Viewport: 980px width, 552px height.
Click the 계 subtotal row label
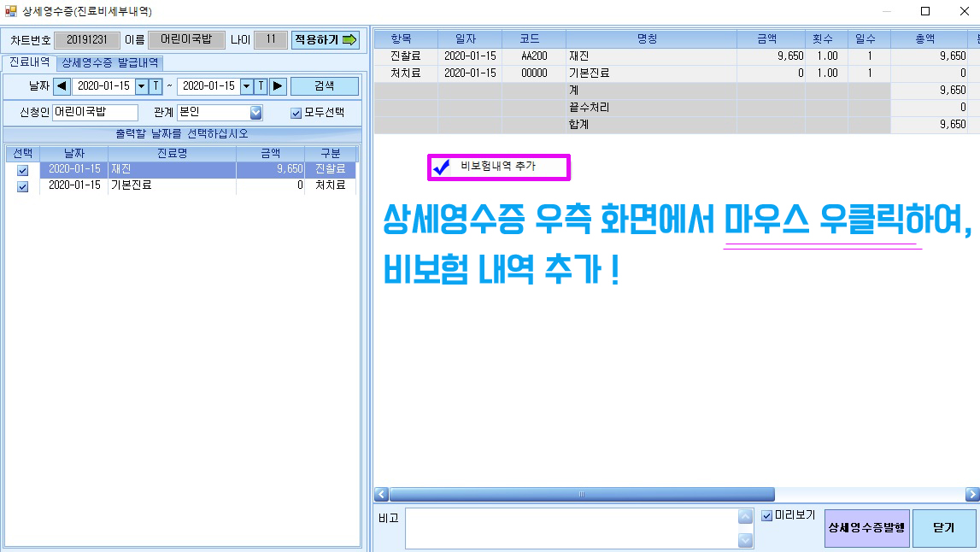pos(574,91)
